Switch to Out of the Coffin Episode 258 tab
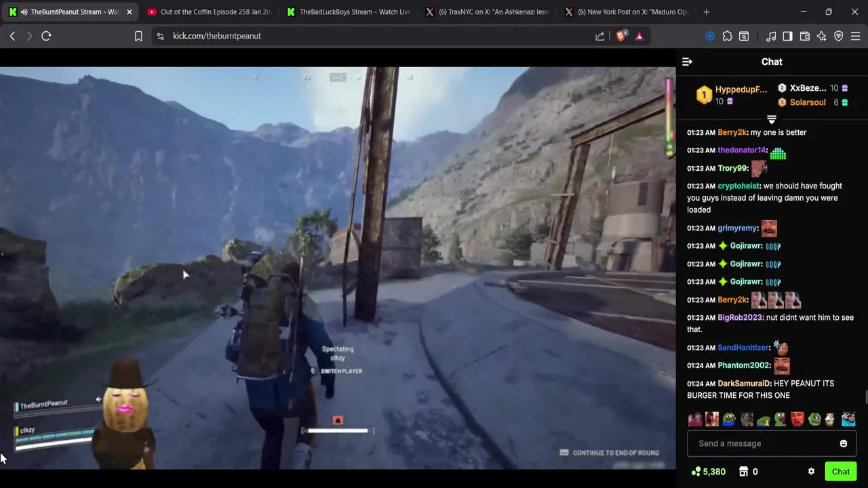This screenshot has height=488, width=868. click(210, 12)
